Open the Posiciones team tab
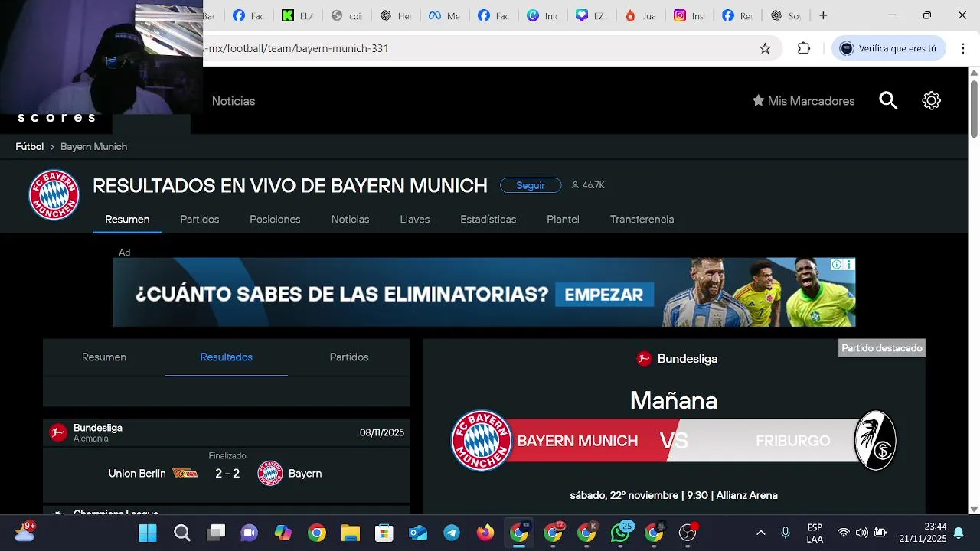 275,220
